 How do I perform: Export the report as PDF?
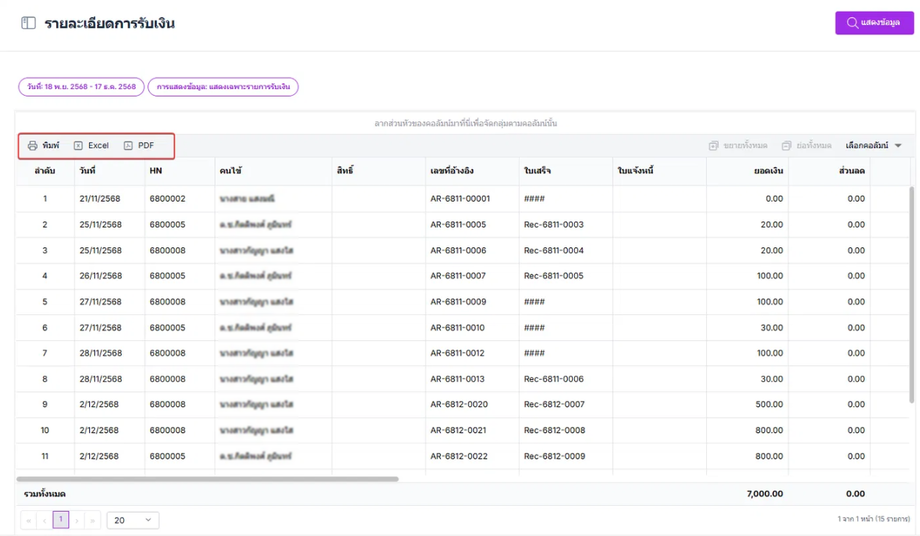tap(139, 145)
